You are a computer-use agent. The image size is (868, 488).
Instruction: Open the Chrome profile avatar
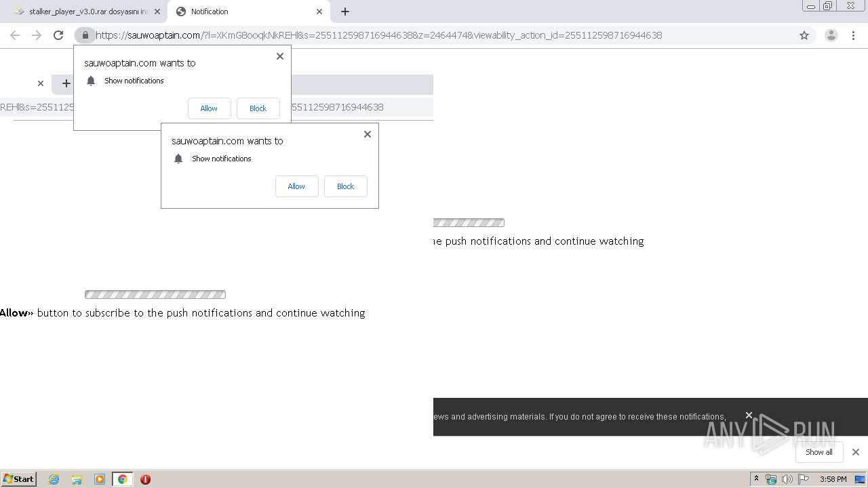831,35
